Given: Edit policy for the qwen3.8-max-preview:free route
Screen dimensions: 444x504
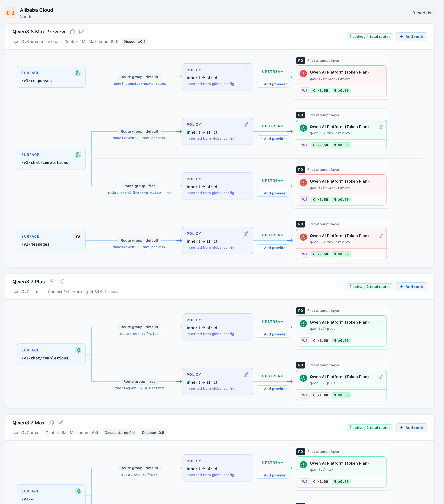Looking at the screenshot, I should 246,179.
